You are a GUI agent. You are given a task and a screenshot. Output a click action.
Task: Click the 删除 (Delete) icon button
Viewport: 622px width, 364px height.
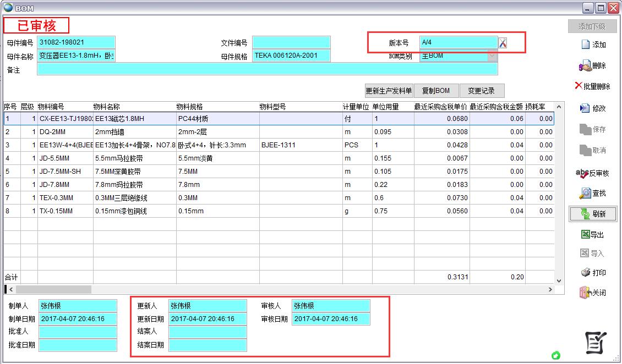point(592,66)
